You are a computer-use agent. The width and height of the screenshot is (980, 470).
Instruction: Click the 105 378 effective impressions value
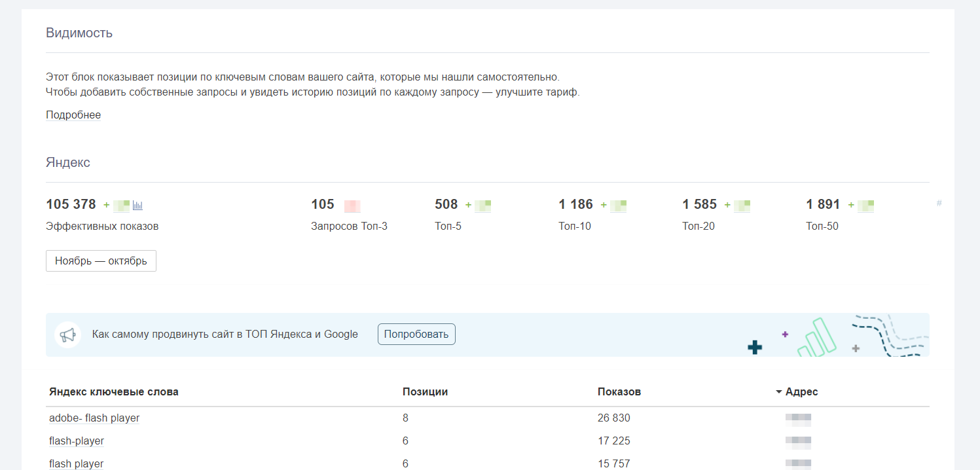tap(71, 204)
